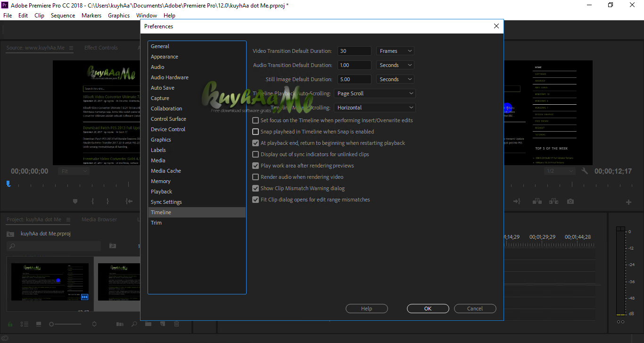Open the Project panel menu icon

pyautogui.click(x=68, y=219)
